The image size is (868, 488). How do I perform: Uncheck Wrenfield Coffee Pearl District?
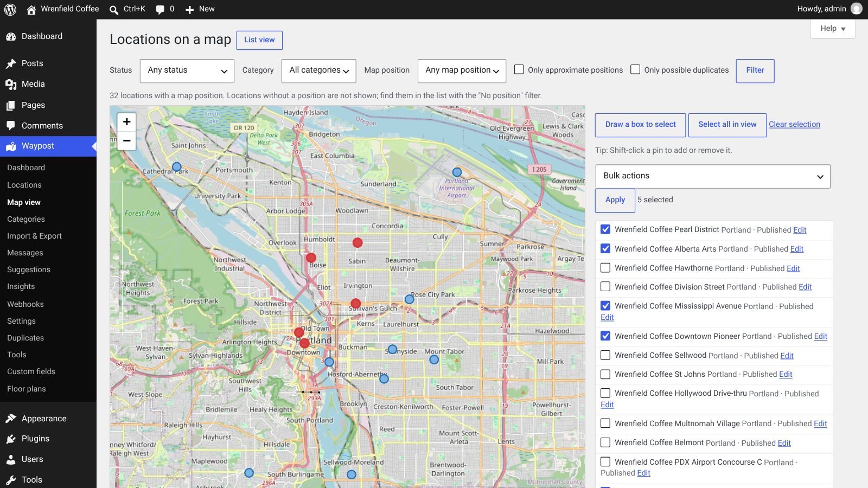coord(605,229)
